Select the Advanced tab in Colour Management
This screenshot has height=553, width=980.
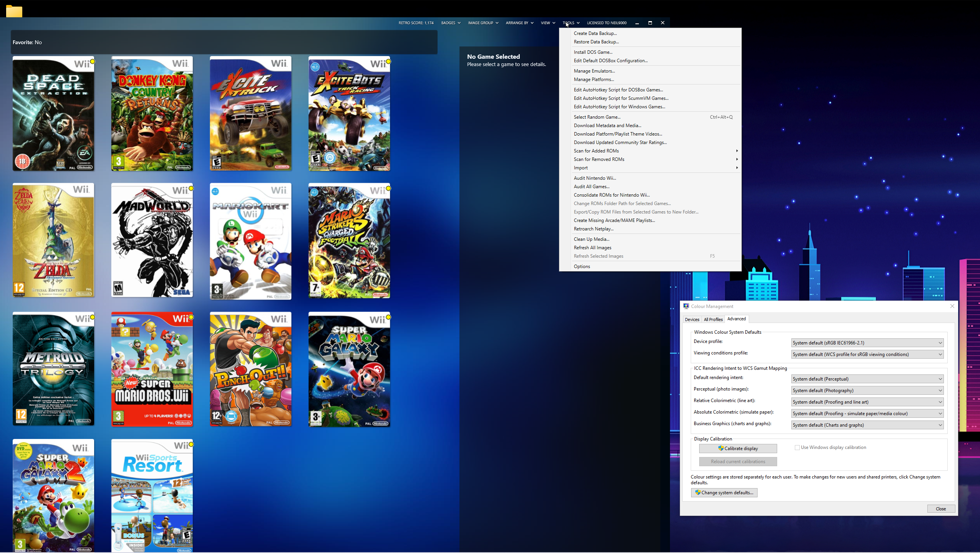pos(736,319)
